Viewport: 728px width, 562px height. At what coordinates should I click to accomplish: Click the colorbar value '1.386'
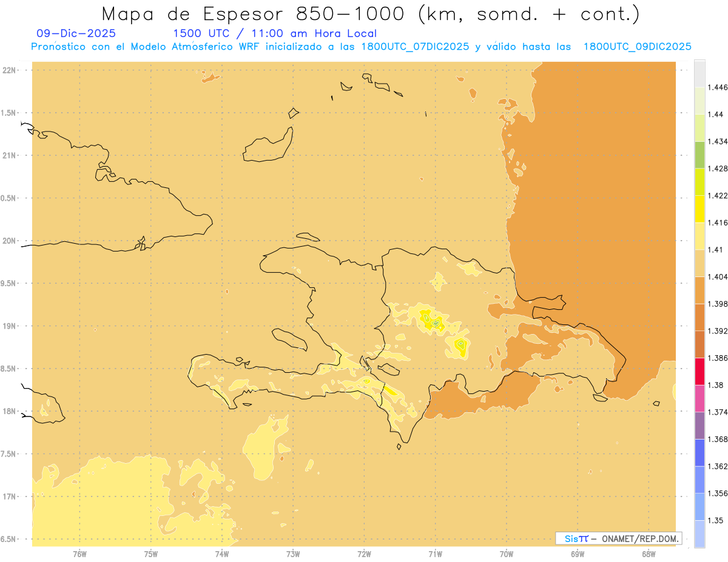[x=717, y=358]
